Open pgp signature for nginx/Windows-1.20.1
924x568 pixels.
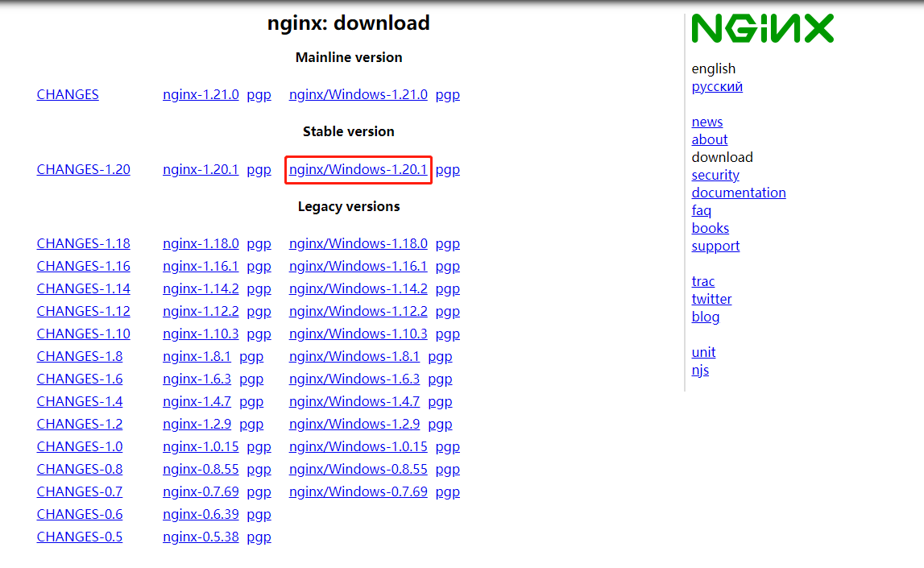pyautogui.click(x=447, y=170)
